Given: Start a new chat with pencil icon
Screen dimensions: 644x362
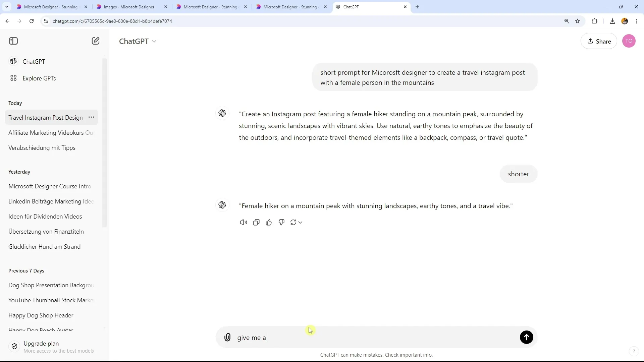Looking at the screenshot, I should 96,41.
